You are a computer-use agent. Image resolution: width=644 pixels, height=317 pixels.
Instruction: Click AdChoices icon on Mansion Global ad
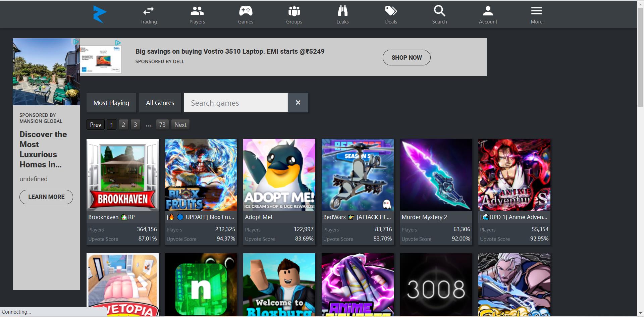tap(76, 42)
